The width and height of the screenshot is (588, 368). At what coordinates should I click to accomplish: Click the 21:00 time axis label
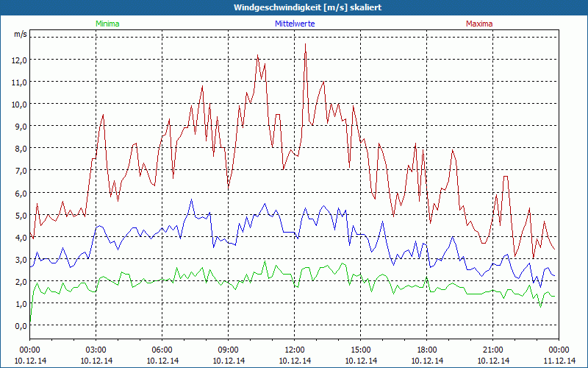pos(492,350)
